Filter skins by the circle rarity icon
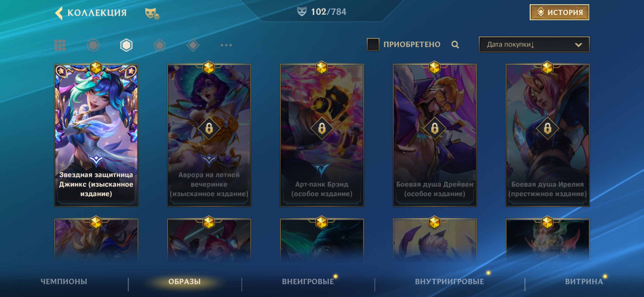Screen dimensions: 644x297 (x=93, y=45)
